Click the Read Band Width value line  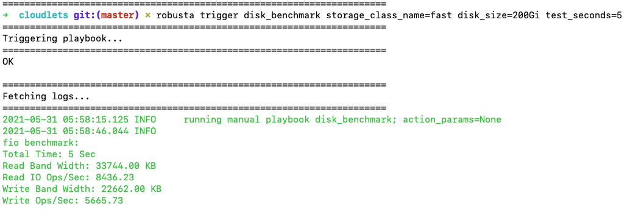[x=79, y=166]
